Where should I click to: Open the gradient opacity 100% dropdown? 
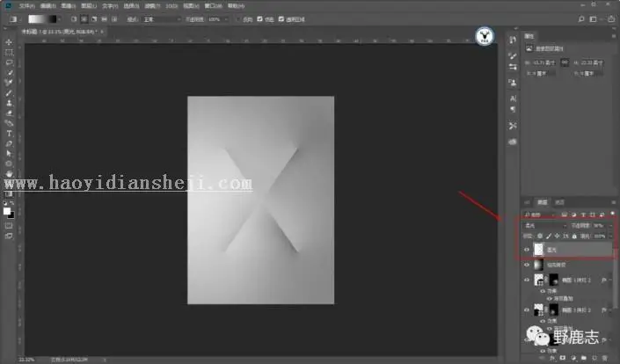pyautogui.click(x=226, y=19)
